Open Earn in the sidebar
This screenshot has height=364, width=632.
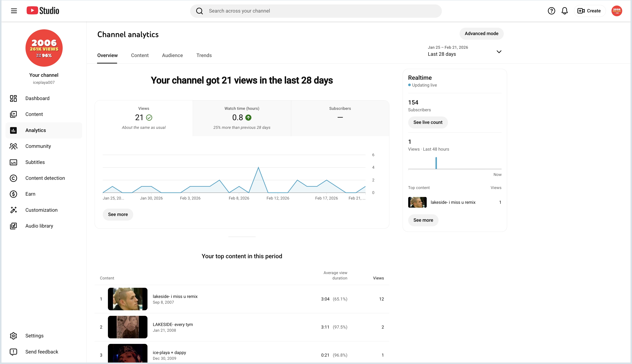pos(44,194)
